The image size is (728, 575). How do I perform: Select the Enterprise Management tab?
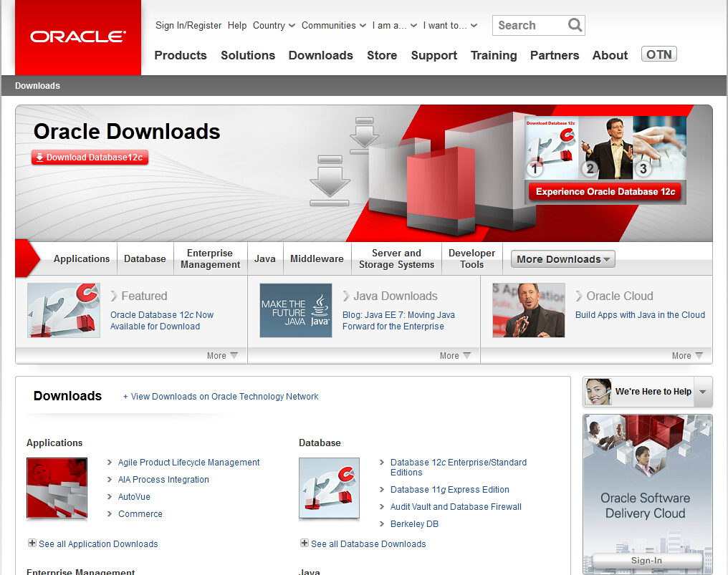point(211,258)
